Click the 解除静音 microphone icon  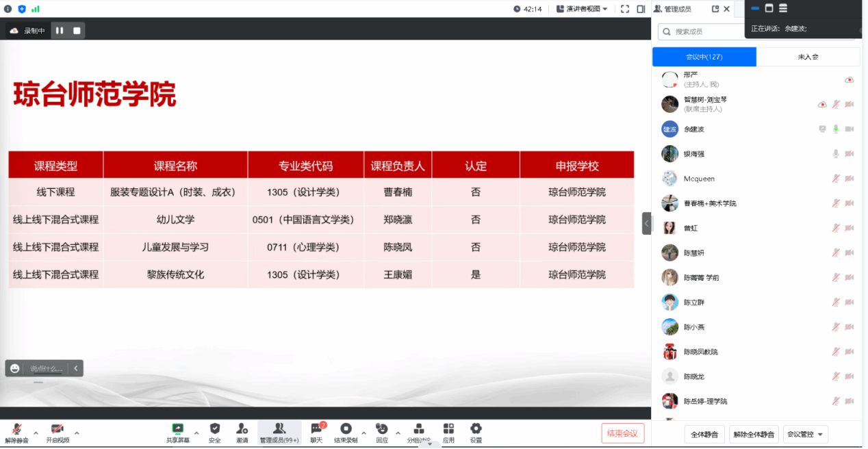[x=16, y=429]
